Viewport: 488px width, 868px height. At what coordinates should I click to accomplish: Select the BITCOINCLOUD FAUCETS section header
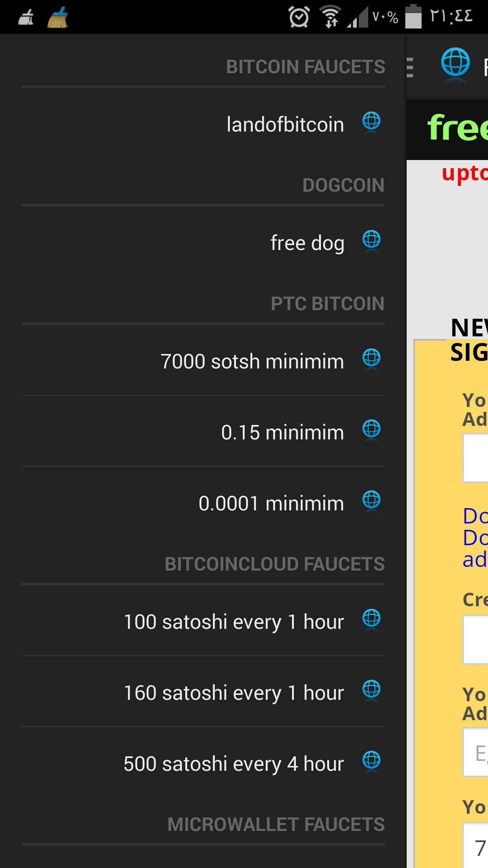click(275, 563)
